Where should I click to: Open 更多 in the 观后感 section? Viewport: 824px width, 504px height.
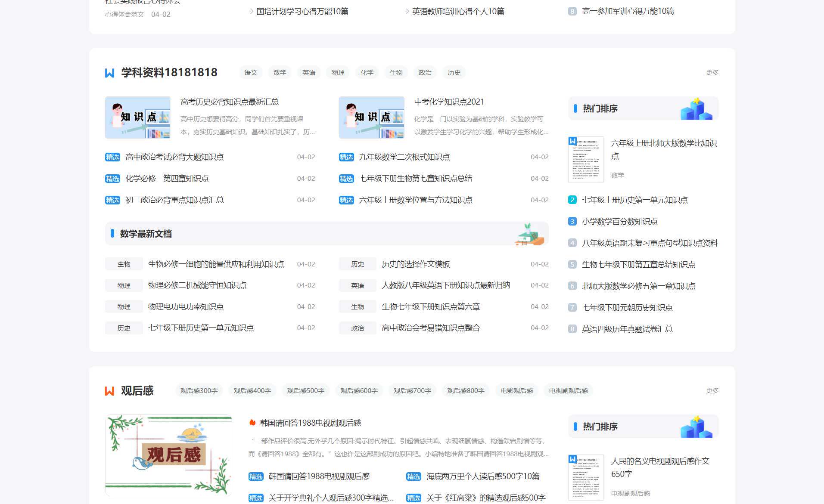coord(712,390)
